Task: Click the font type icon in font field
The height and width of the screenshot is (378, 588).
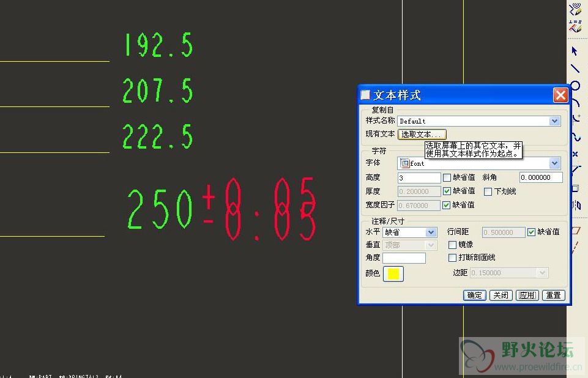Action: coord(404,163)
